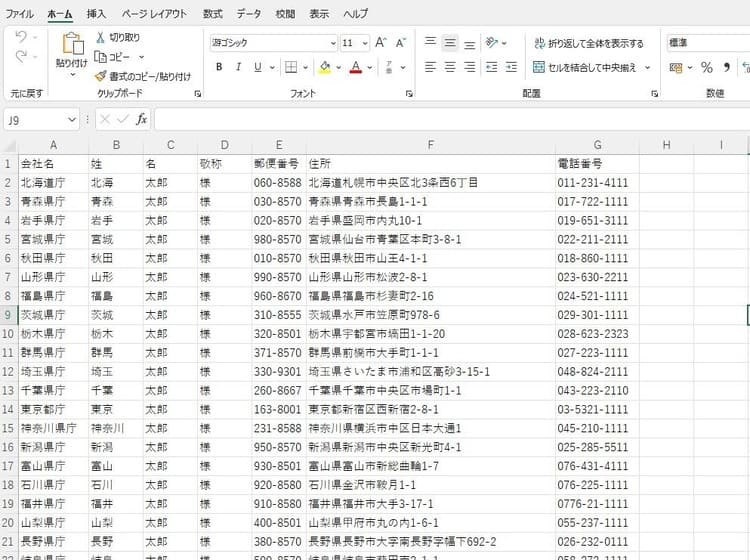Image resolution: width=750 pixels, height=560 pixels.
Task: Switch to the View (表示) tab
Action: click(319, 14)
